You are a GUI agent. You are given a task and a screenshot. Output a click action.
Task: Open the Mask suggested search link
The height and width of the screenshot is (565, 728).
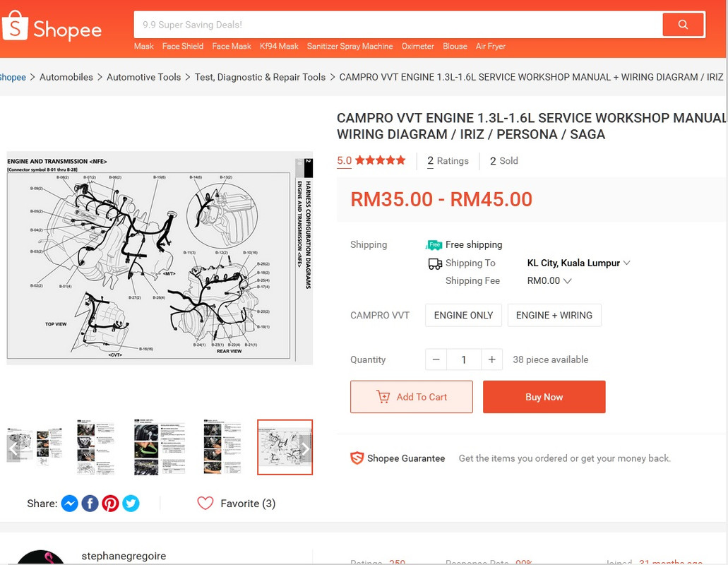tap(144, 47)
